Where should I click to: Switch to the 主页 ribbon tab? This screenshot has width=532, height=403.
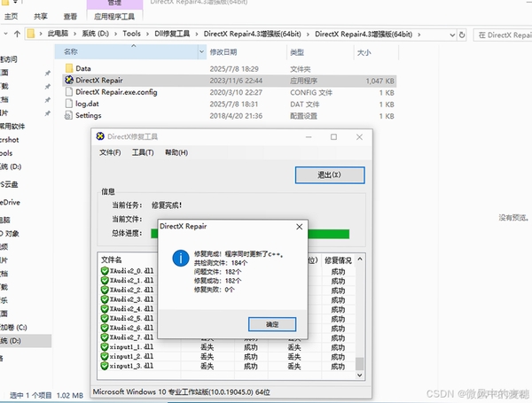coord(12,16)
